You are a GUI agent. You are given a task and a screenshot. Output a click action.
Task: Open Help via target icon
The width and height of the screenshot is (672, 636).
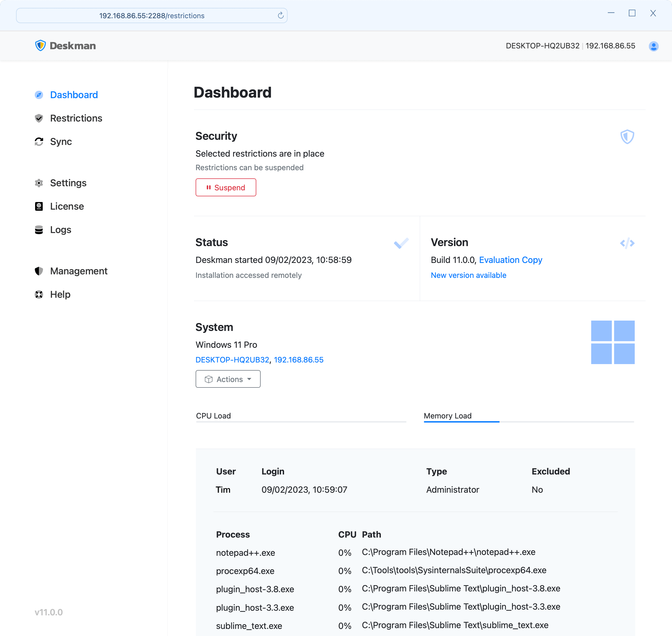39,294
